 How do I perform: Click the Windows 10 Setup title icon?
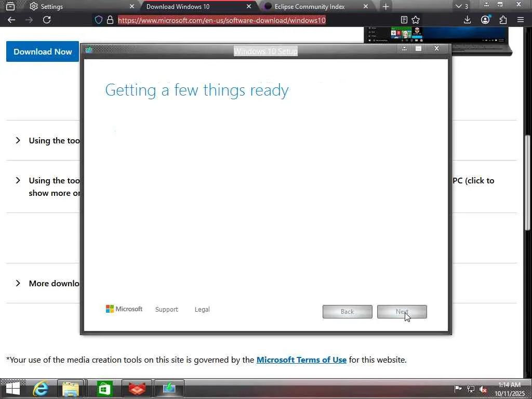[x=89, y=50]
